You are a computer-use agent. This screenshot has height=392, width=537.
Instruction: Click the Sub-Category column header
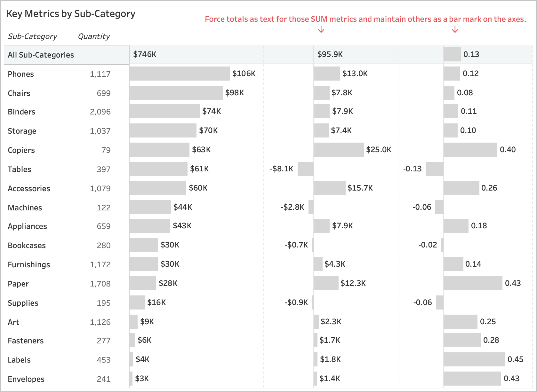[32, 36]
